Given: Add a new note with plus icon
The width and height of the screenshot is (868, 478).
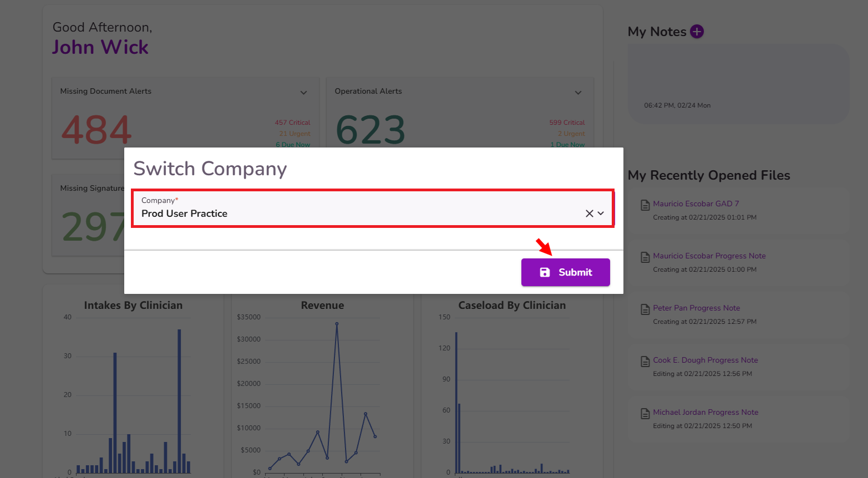Looking at the screenshot, I should (x=697, y=32).
